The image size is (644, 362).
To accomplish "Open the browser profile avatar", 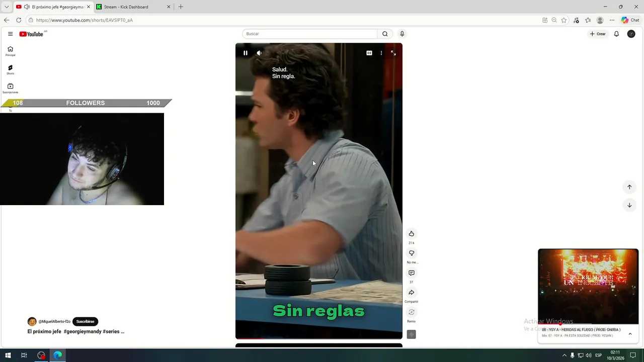I will pyautogui.click(x=600, y=20).
